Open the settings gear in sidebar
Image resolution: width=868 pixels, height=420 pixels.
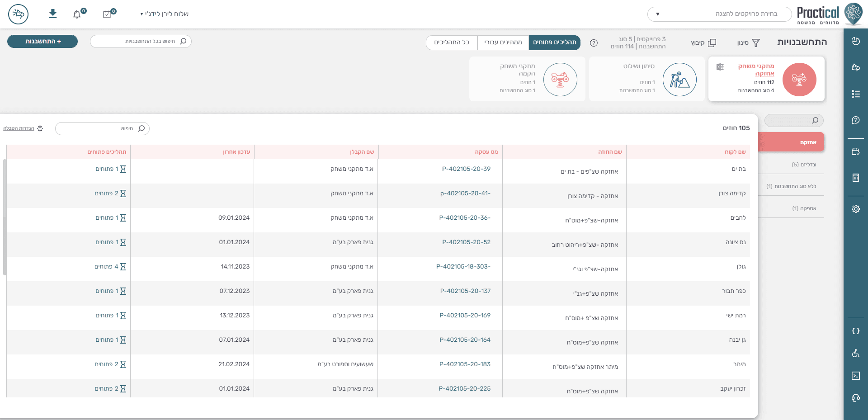tap(856, 209)
